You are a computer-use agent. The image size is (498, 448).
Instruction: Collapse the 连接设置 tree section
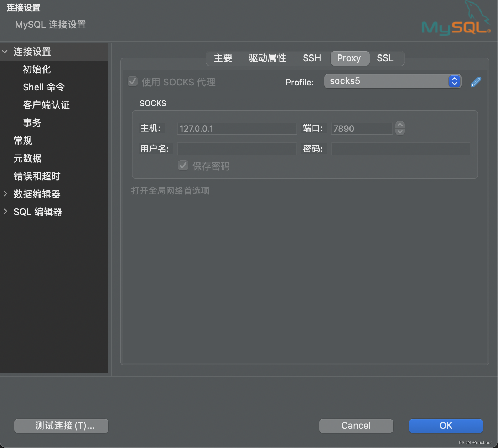coord(5,51)
